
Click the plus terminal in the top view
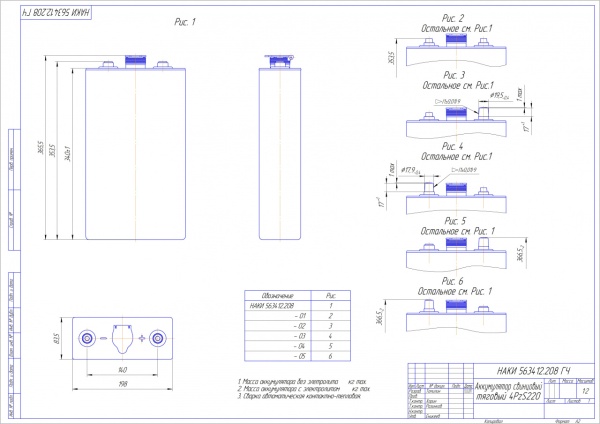click(157, 340)
